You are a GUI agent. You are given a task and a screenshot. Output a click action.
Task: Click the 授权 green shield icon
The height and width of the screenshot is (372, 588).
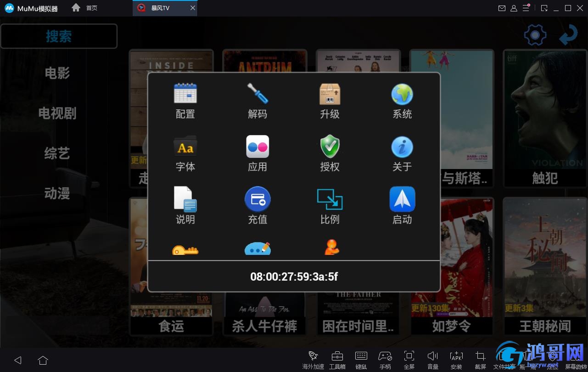pos(330,147)
